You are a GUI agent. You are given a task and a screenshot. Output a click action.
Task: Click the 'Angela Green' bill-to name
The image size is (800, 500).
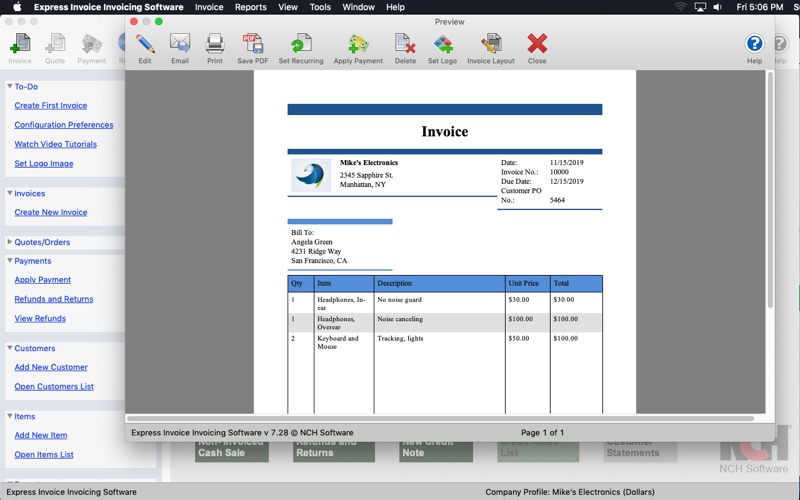[312, 242]
